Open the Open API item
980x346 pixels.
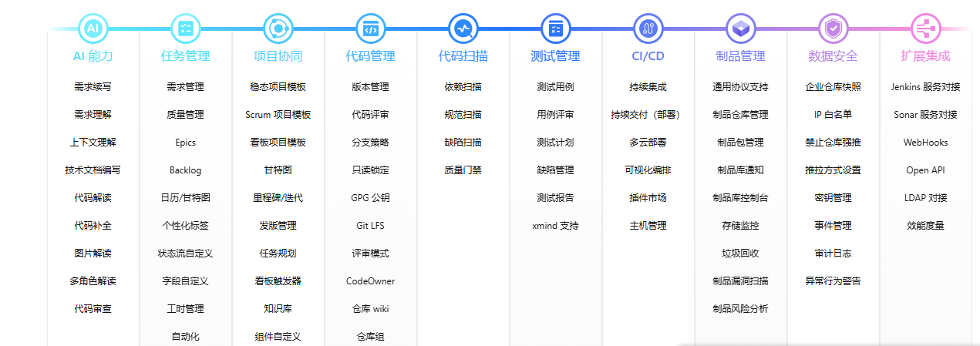925,170
